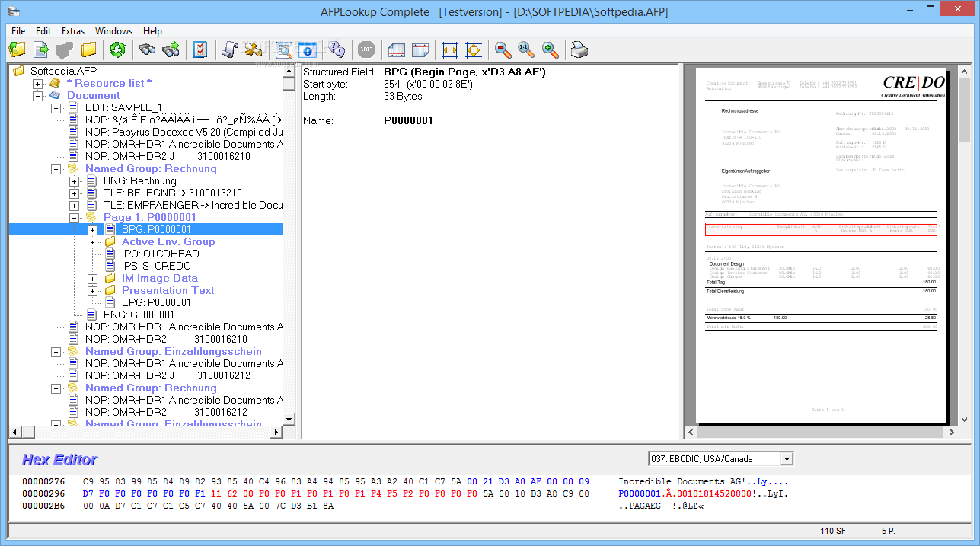Click the plain yellow folder toolbar icon
The width and height of the screenshot is (980, 546).
tap(89, 50)
